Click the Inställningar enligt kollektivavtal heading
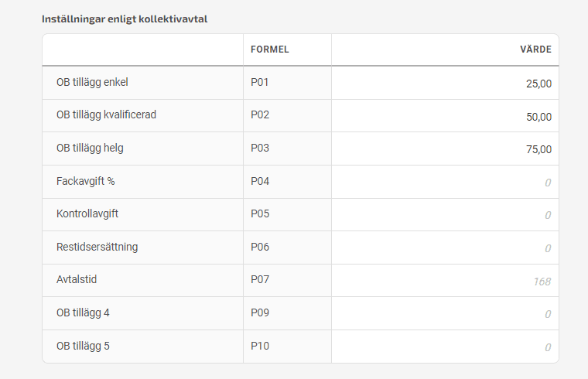Screen dimensions: 588x379 [x=125, y=19]
